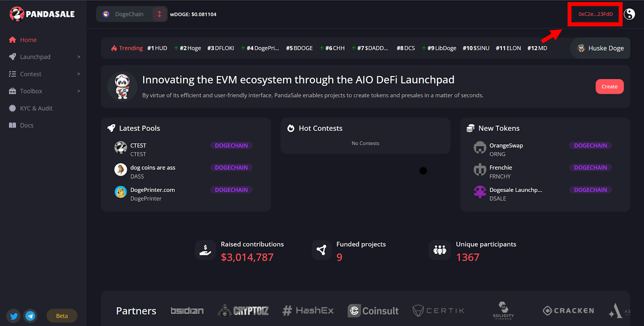644x326 pixels.
Task: Click the Contest list icon
Action: (12, 74)
